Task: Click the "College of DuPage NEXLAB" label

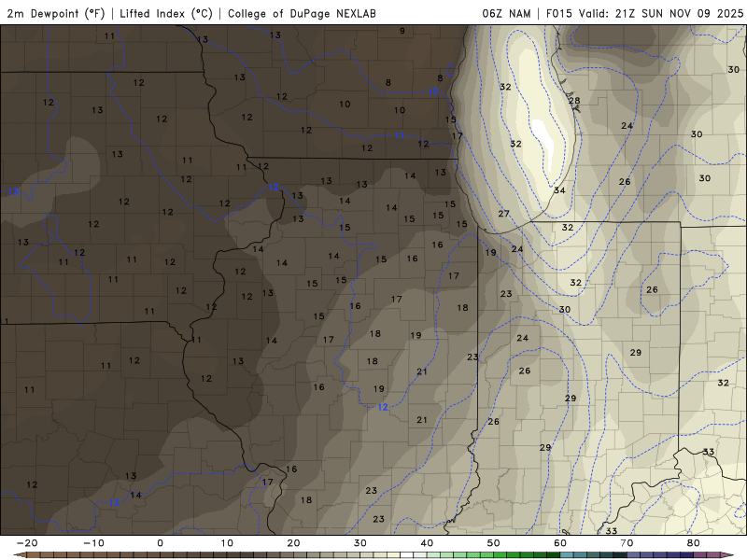Action: point(302,13)
